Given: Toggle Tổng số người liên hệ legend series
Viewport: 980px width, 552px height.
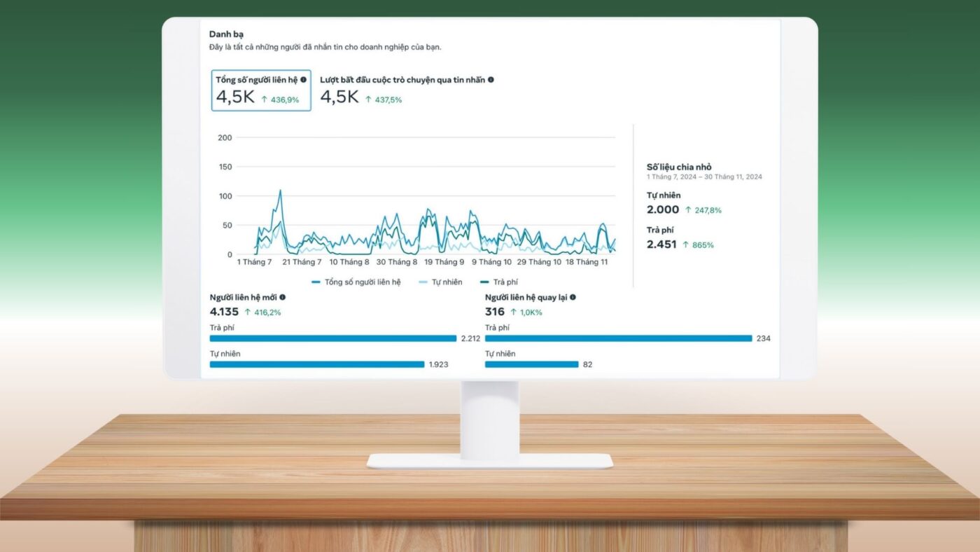Looking at the screenshot, I should click(x=356, y=282).
